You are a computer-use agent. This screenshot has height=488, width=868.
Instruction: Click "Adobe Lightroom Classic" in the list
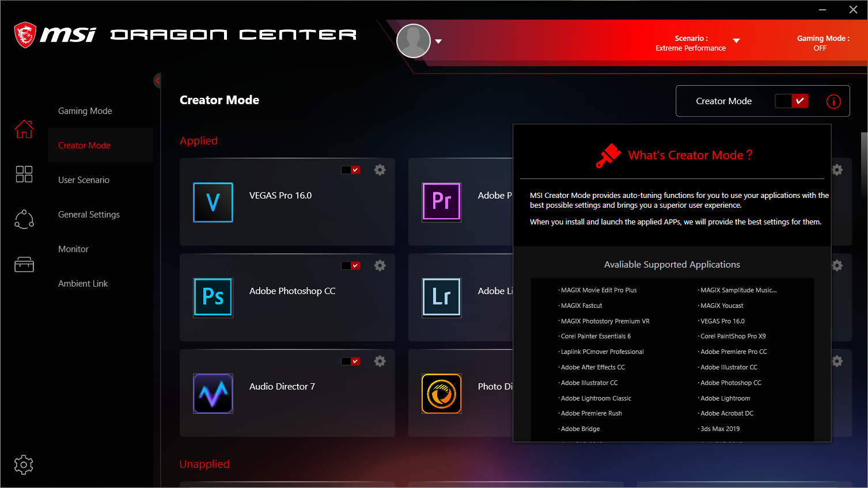(596, 399)
